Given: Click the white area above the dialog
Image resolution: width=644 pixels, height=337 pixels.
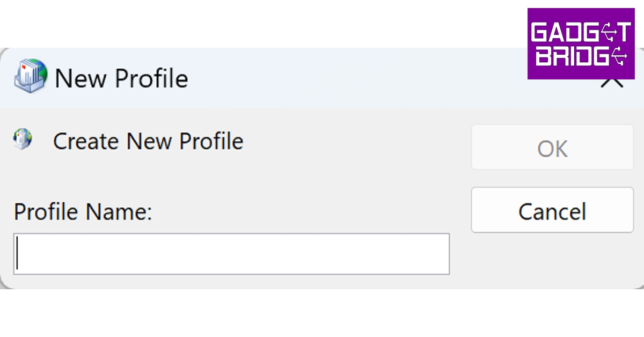Looking at the screenshot, I should [268, 21].
